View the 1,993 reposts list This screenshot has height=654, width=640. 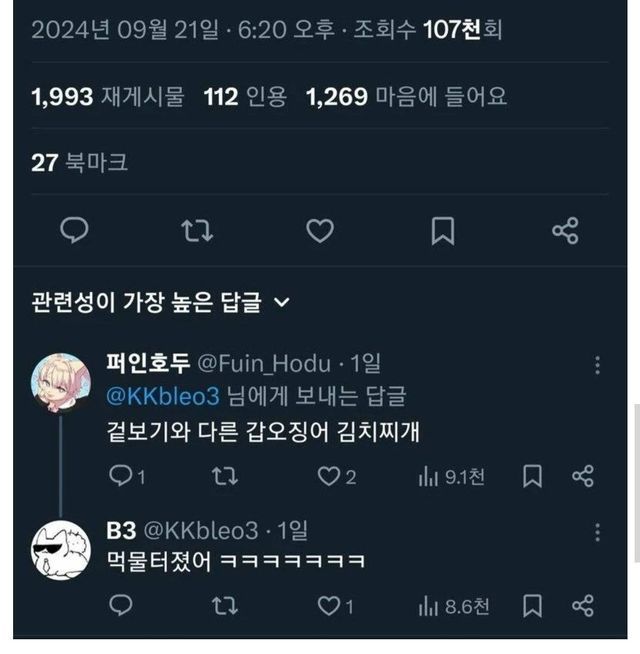pyautogui.click(x=108, y=97)
